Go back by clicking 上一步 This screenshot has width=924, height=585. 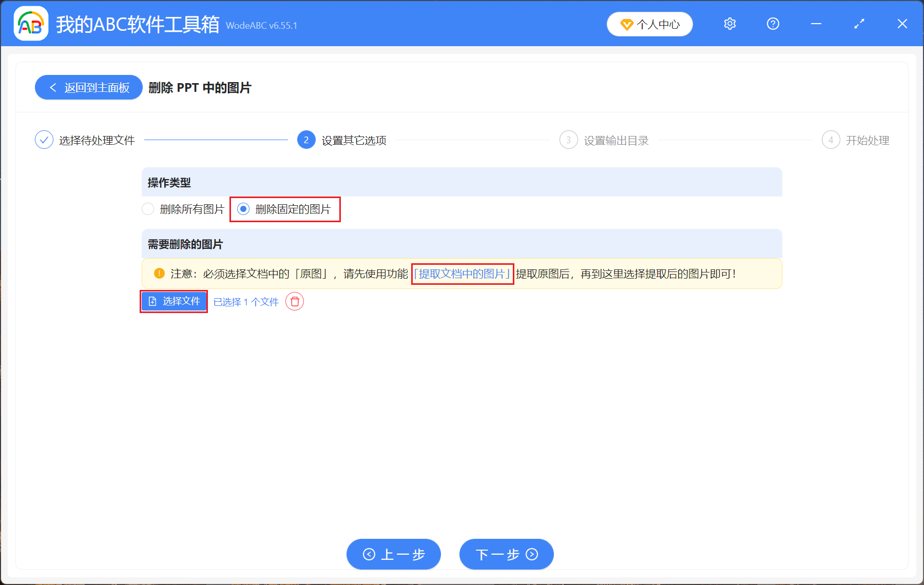[x=393, y=554]
